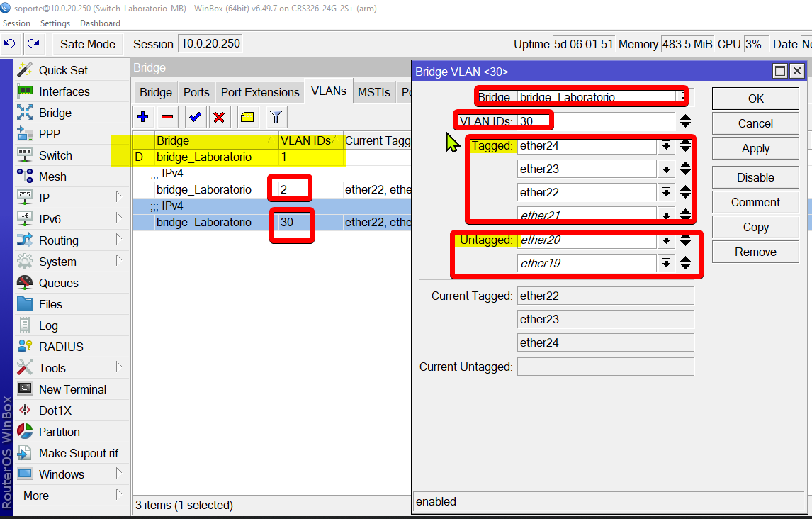Screen dimensions: 812x519
Task: Click the Redo arrow in the toolbar
Action: (33, 44)
